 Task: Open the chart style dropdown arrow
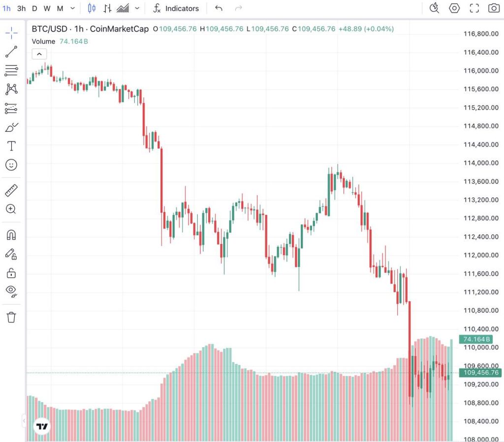pyautogui.click(x=137, y=8)
